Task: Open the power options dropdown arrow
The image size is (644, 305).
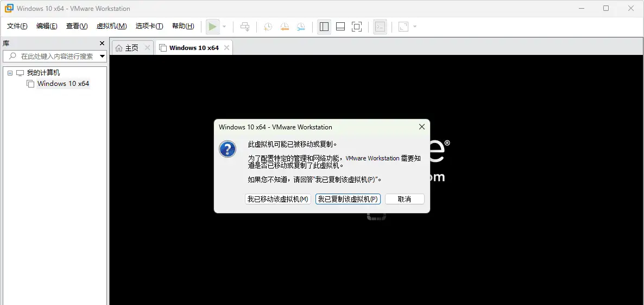Action: click(224, 27)
